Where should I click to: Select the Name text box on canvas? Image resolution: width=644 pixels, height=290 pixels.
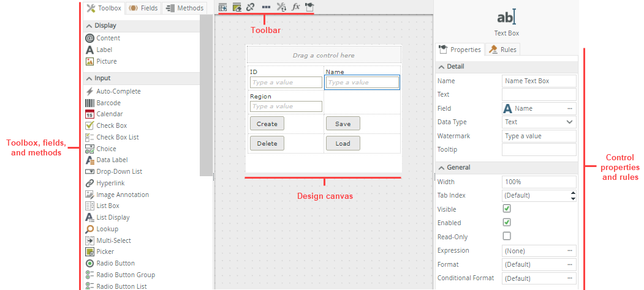[362, 82]
